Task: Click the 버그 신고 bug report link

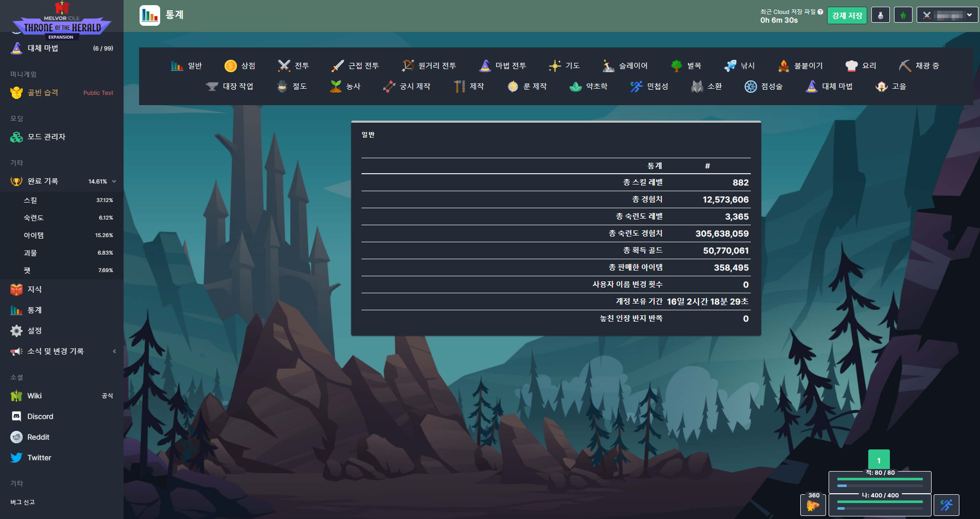Action: 23,502
